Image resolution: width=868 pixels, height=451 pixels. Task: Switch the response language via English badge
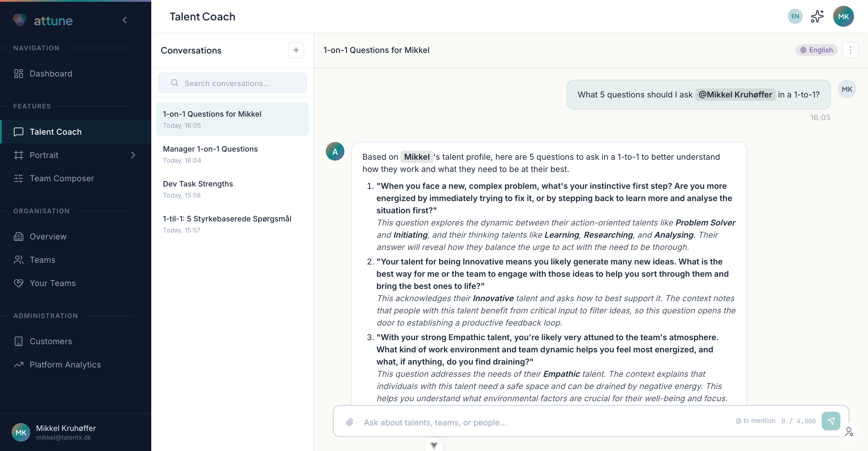[816, 50]
